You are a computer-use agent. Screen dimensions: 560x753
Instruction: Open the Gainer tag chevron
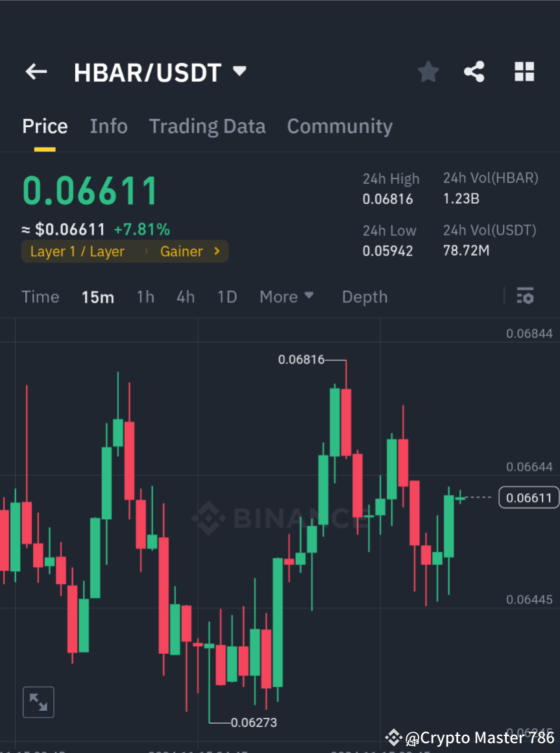pos(215,251)
